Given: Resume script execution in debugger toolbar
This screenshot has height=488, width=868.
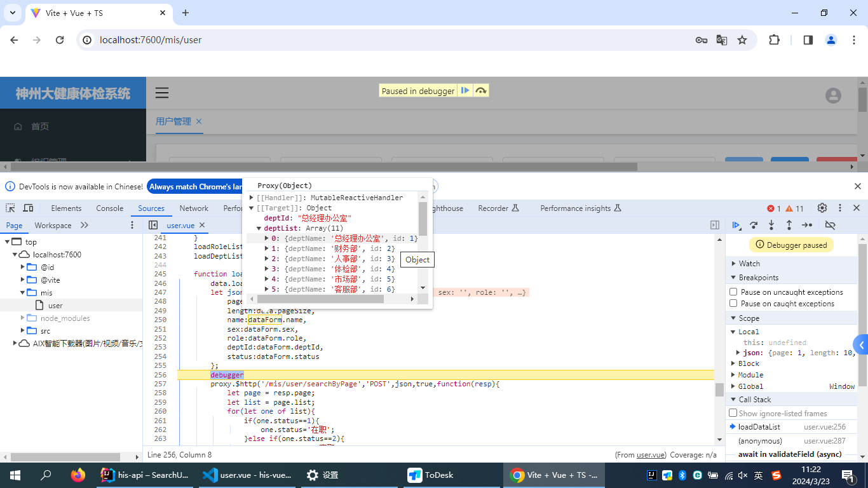Looking at the screenshot, I should point(736,225).
